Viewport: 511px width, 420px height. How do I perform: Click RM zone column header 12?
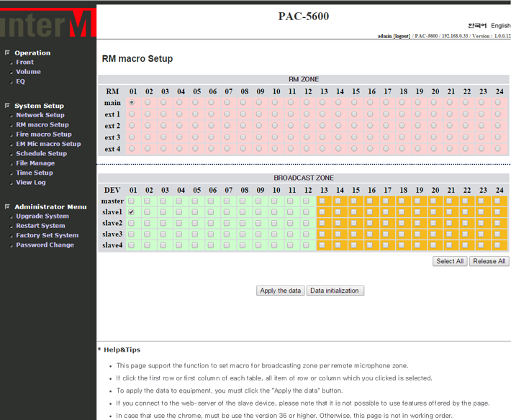[x=308, y=91]
